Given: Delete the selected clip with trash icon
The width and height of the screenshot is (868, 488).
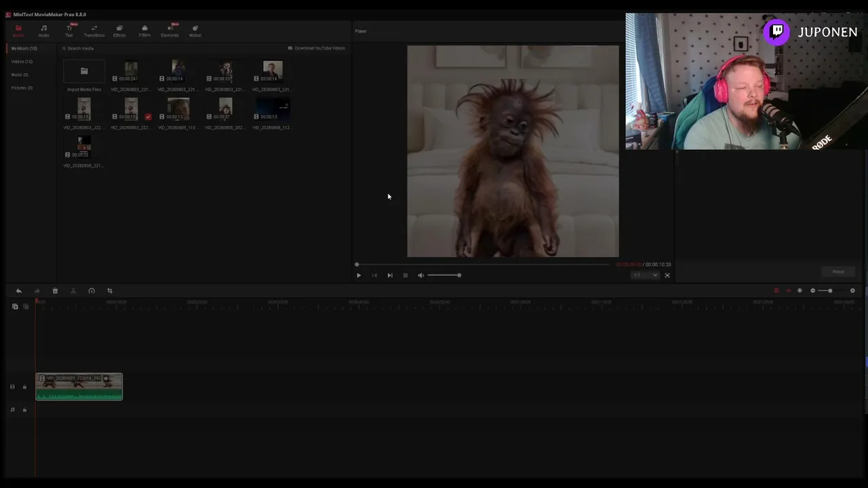Looking at the screenshot, I should coord(55,291).
